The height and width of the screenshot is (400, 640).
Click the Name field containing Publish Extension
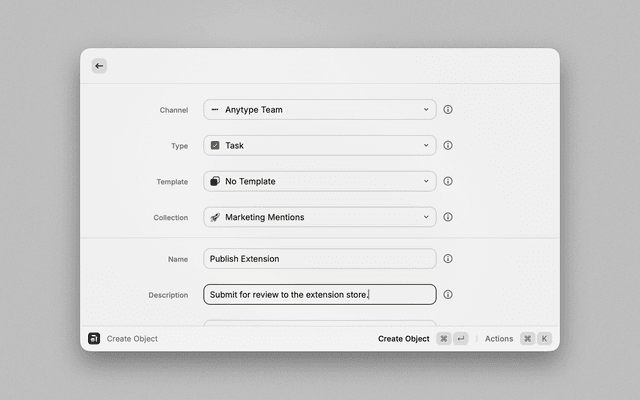point(320,259)
